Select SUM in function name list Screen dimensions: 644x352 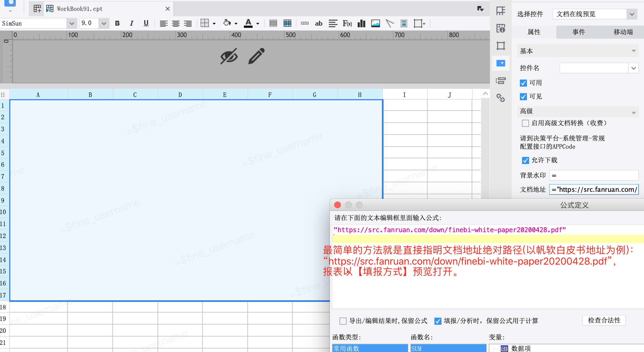click(448, 348)
